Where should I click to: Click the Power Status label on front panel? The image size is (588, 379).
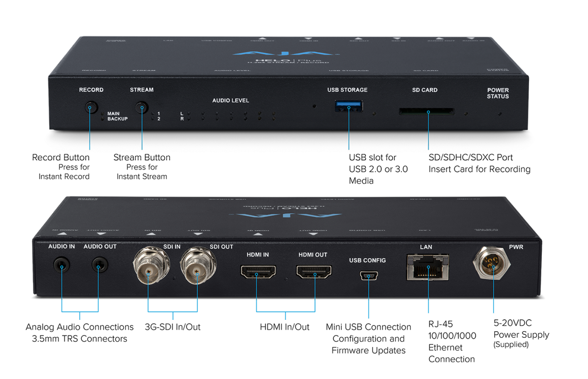pos(498,93)
